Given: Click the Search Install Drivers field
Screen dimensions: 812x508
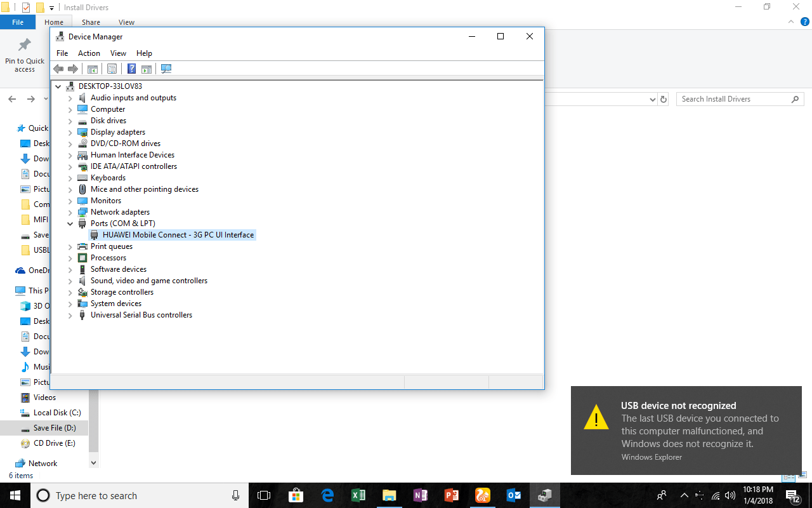Looking at the screenshot, I should [740, 99].
